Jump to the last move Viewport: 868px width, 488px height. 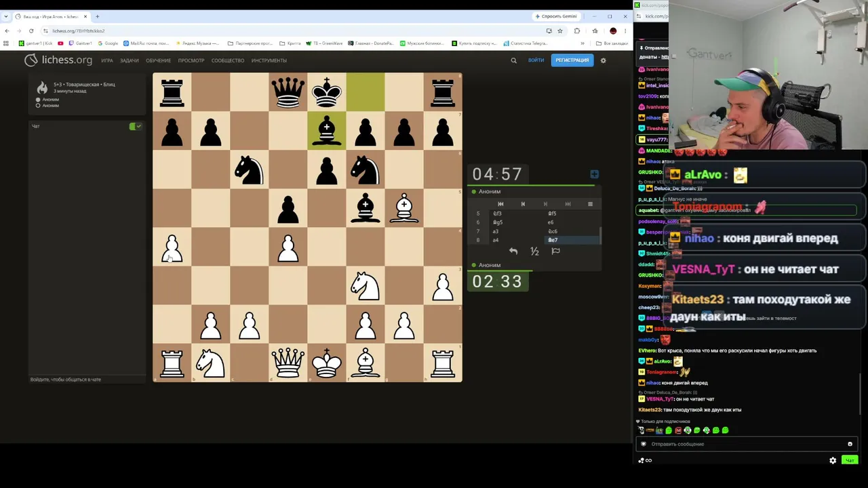(568, 204)
